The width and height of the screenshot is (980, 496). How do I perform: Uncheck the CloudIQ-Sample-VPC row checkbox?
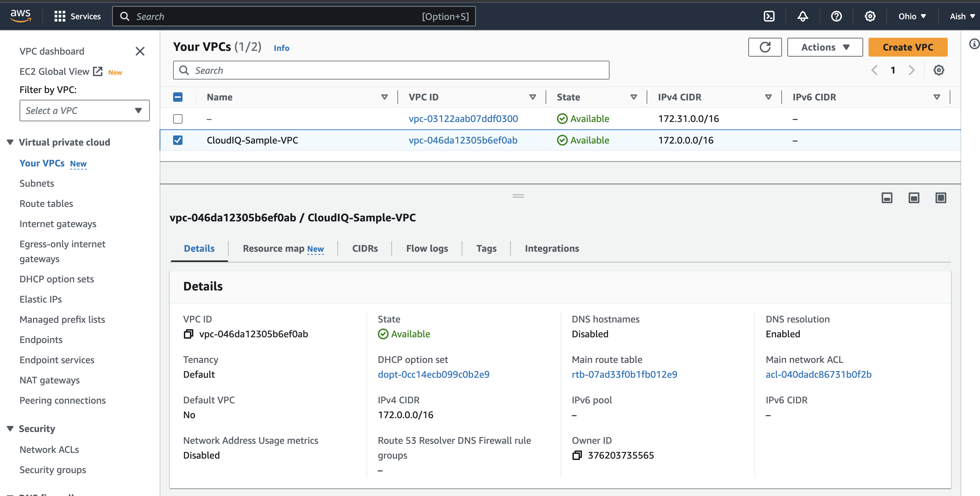tap(178, 141)
